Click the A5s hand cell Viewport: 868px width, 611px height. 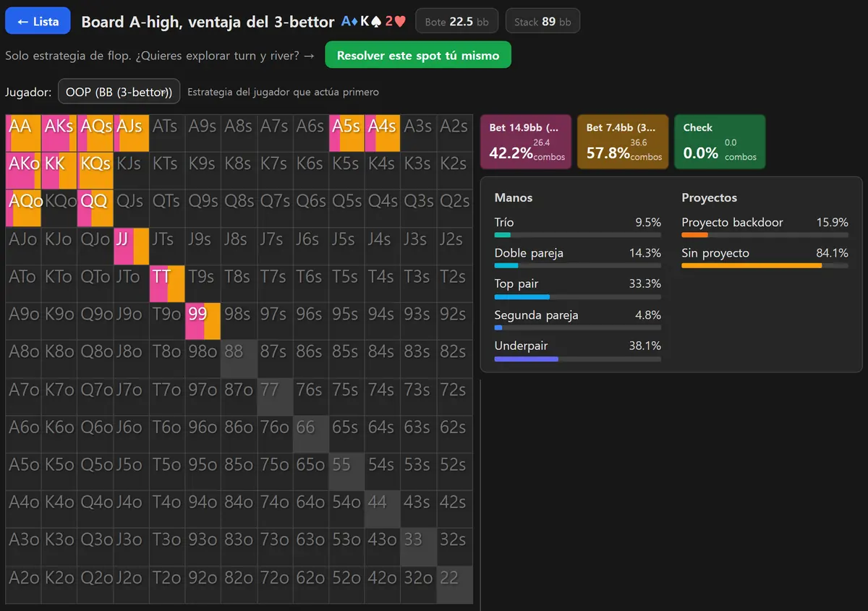[346, 133]
